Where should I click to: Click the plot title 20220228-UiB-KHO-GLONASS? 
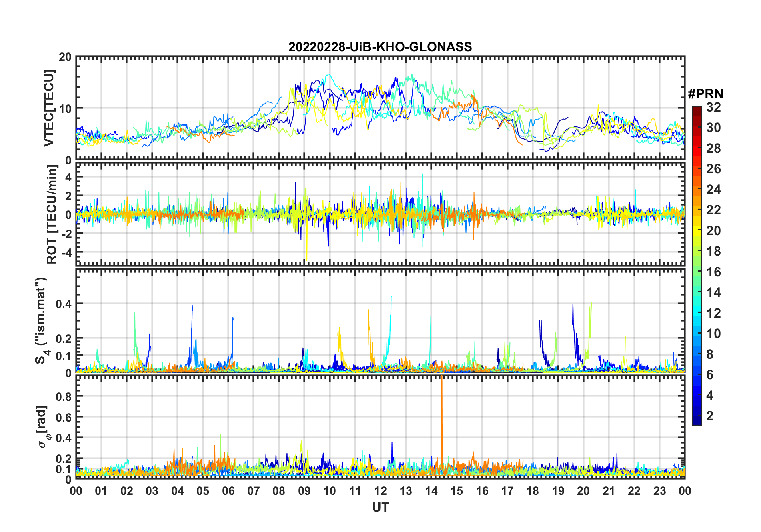[380, 47]
